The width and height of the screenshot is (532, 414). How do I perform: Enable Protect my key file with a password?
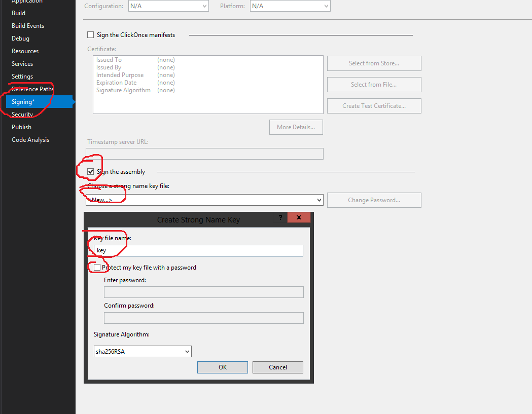(97, 267)
